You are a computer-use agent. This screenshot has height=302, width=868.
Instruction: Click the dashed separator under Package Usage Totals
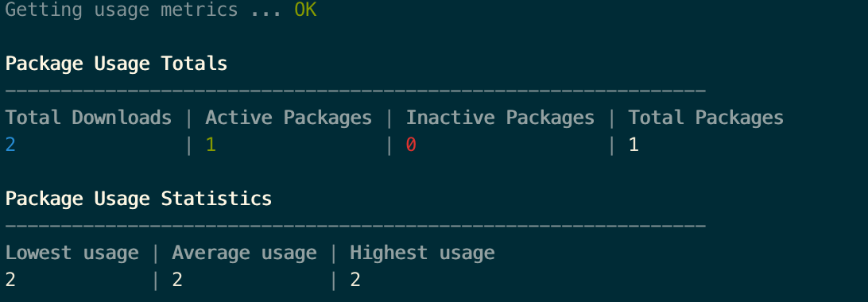pos(355,91)
